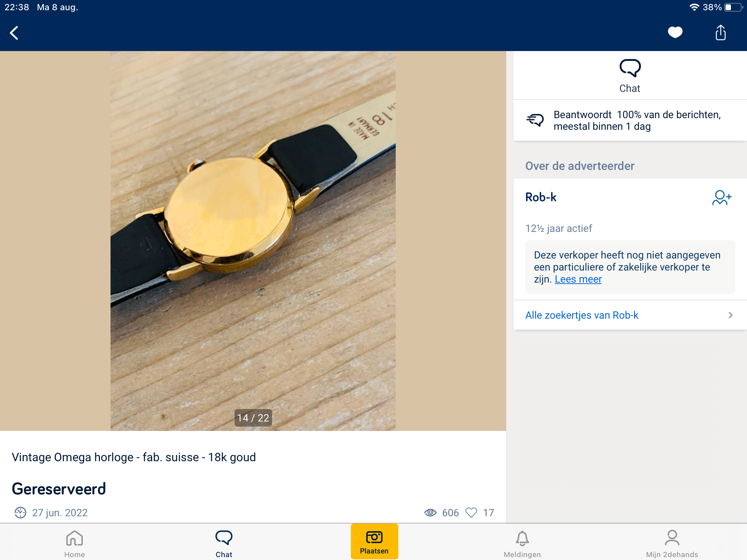Click the date clock icon
This screenshot has width=747, height=560.
(x=20, y=513)
